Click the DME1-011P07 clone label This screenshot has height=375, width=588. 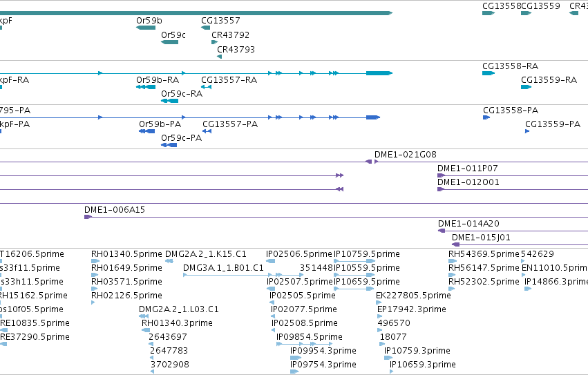[x=467, y=169]
